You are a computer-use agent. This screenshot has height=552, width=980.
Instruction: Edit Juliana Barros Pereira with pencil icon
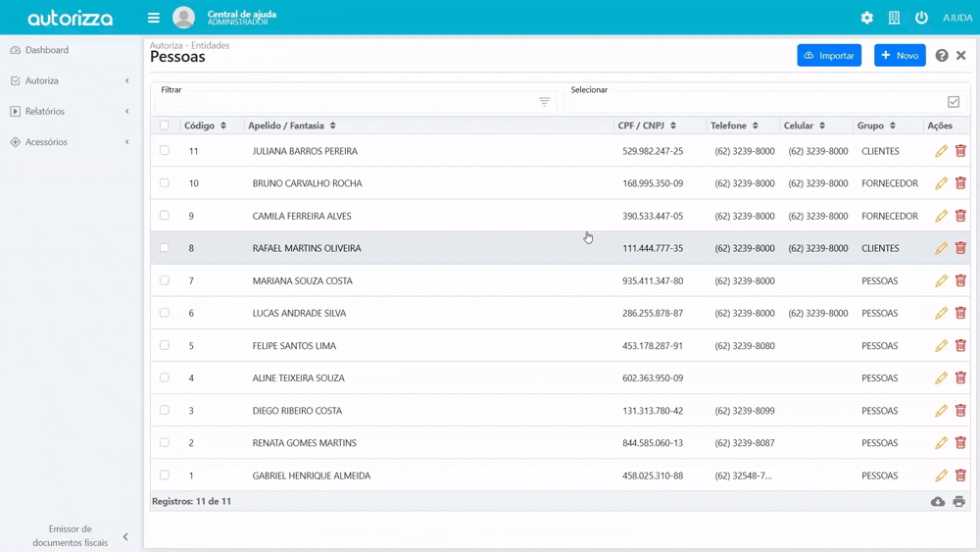coord(941,151)
